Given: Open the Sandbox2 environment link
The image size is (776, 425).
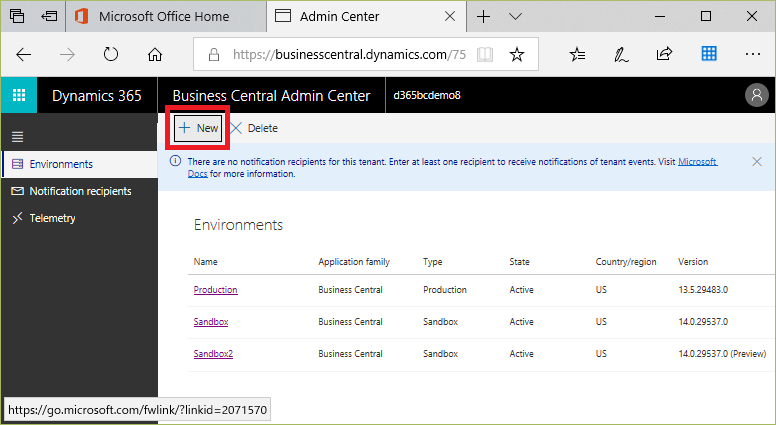Looking at the screenshot, I should [213, 354].
